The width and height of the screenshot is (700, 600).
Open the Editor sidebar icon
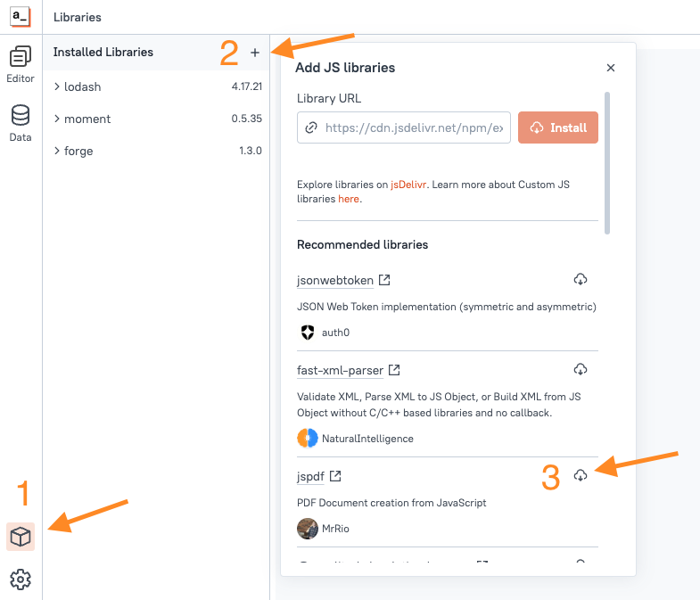click(x=21, y=64)
